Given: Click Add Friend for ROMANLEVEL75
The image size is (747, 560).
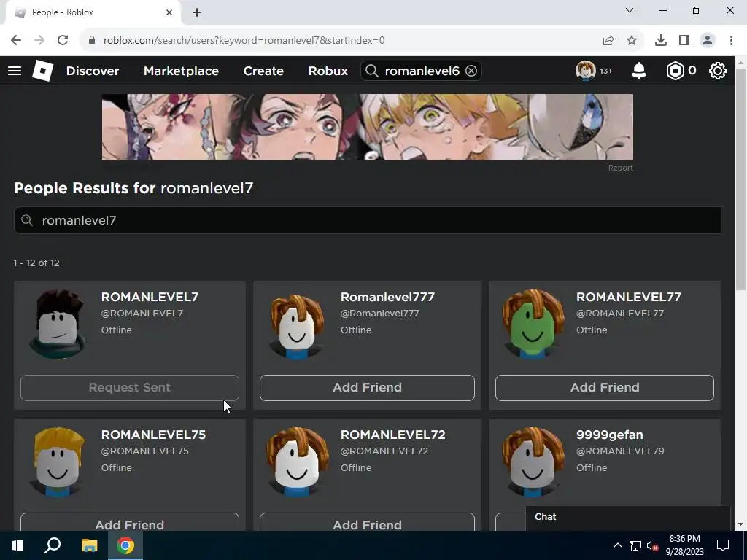Looking at the screenshot, I should [130, 522].
